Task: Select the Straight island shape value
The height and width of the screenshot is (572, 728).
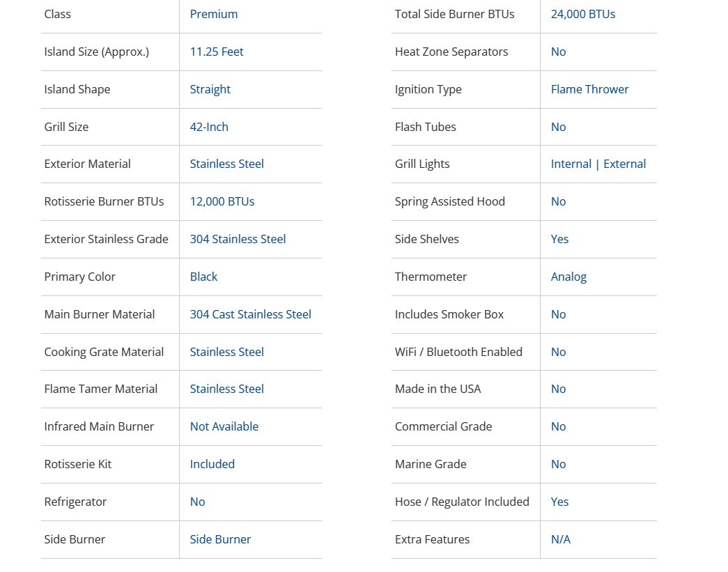Action: coord(210,89)
